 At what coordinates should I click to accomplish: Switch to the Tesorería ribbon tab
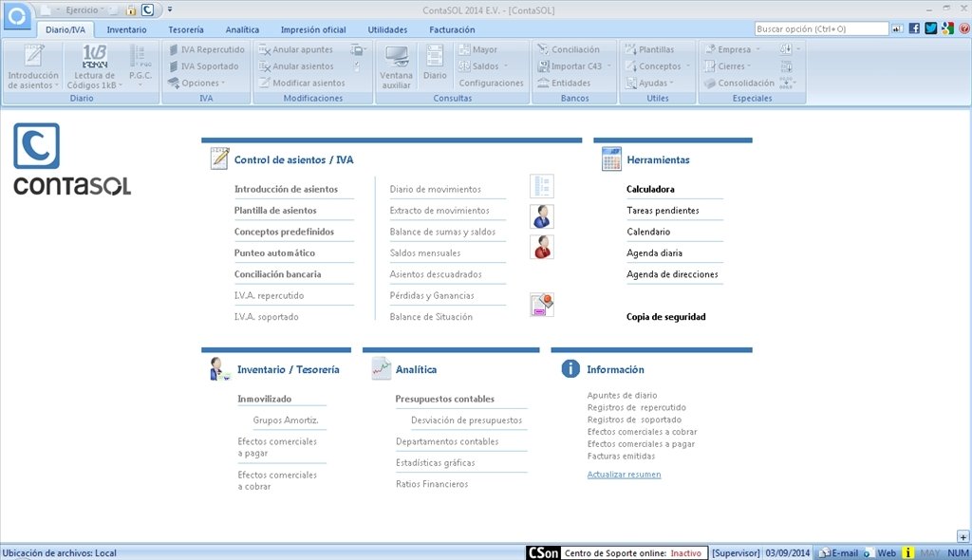(x=186, y=29)
